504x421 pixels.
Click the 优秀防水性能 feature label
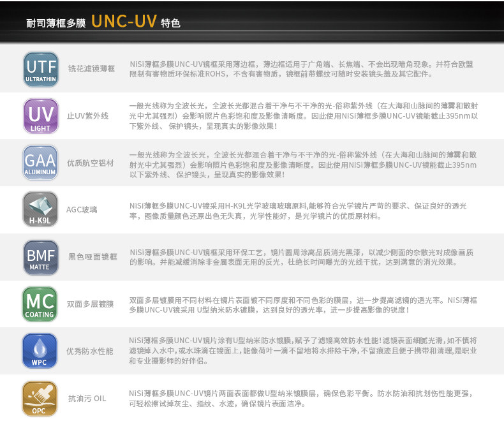click(x=90, y=351)
